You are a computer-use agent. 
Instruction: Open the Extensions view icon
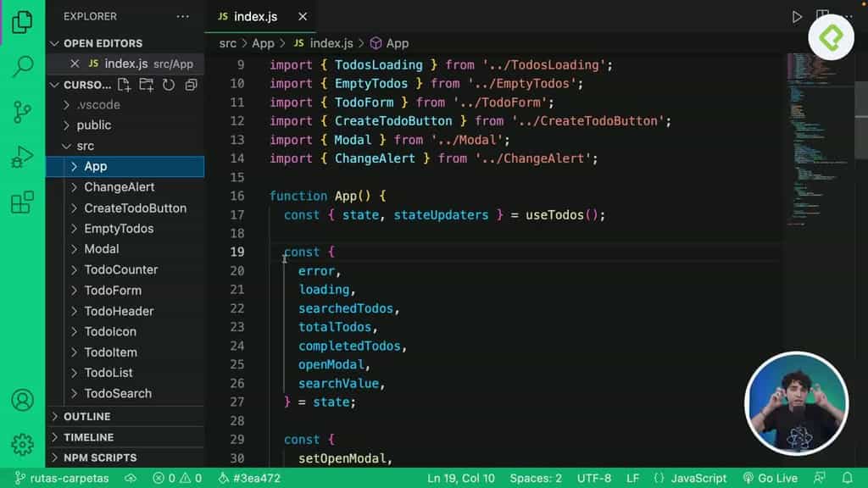tap(22, 202)
